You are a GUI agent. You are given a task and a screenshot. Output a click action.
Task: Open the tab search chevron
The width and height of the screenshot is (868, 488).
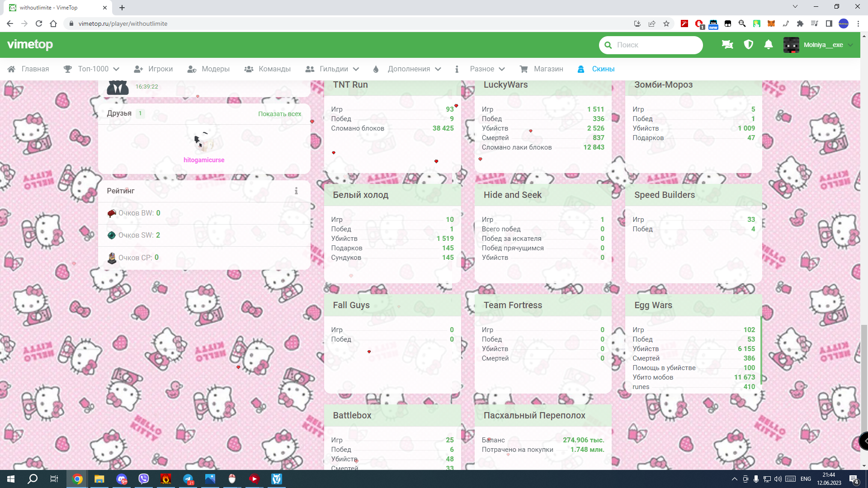795,6
